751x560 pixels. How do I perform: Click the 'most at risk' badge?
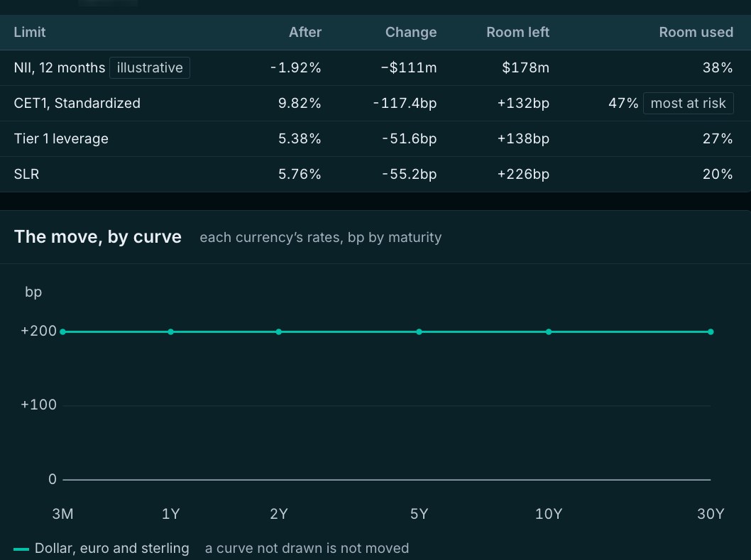pyautogui.click(x=689, y=103)
